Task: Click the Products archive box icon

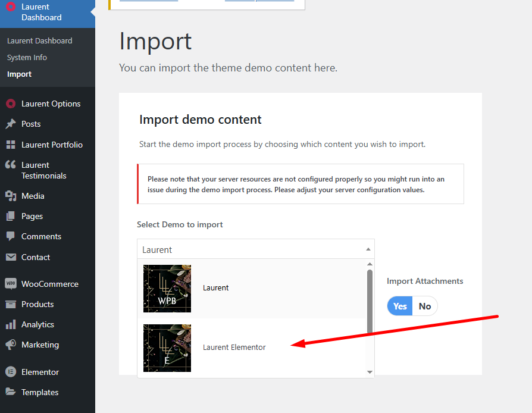Action: click(11, 305)
